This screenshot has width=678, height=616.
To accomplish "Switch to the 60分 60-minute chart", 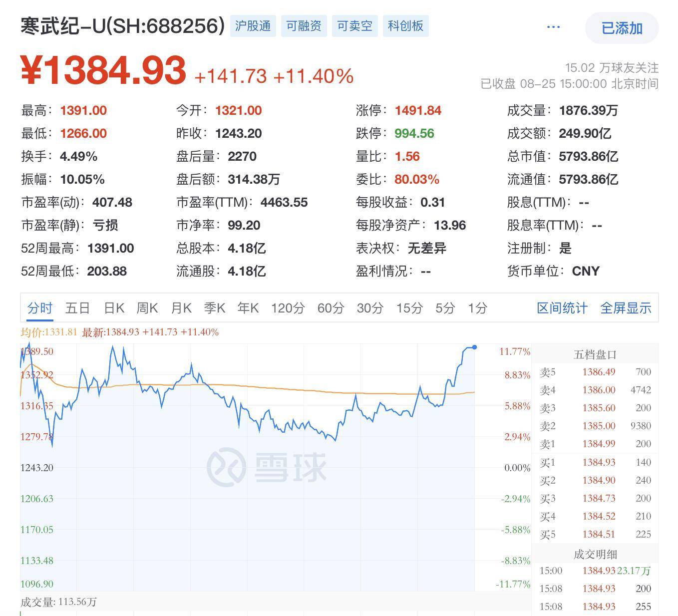I will (332, 308).
